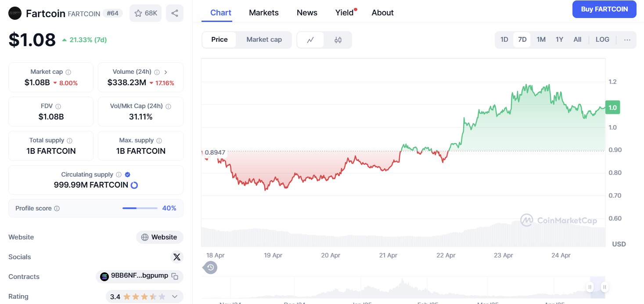Open the News tab
The image size is (644, 304).
307,12
